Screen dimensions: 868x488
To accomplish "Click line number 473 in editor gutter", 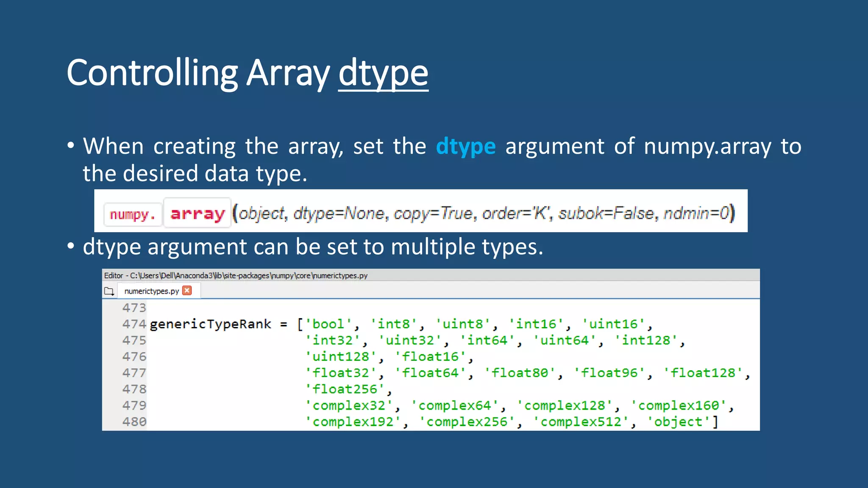I will click(134, 308).
